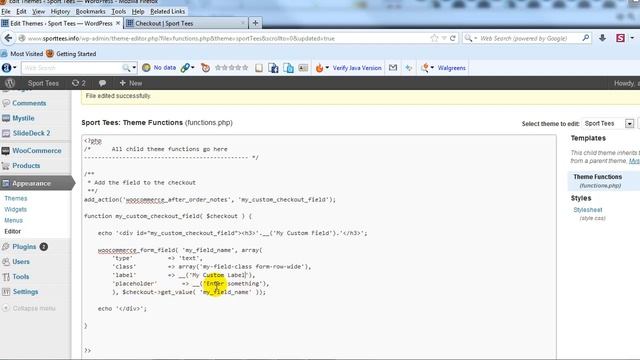Screen dimensions: 640x360
Task: Open the Walgreens toolbar dropdown arrow
Action: [432, 68]
